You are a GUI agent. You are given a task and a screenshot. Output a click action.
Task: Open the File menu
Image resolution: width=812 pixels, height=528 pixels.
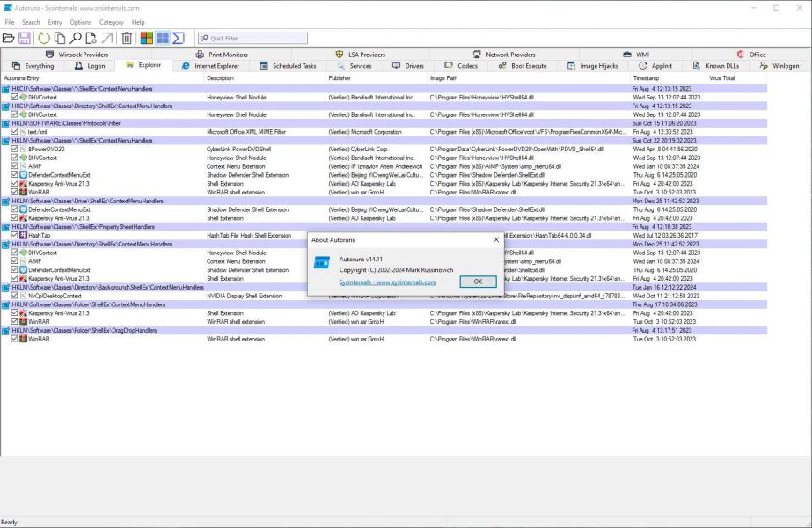tap(10, 22)
